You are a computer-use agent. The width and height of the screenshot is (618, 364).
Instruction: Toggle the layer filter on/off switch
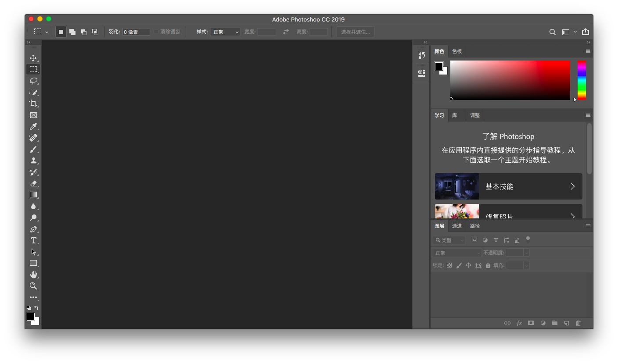pyautogui.click(x=528, y=239)
